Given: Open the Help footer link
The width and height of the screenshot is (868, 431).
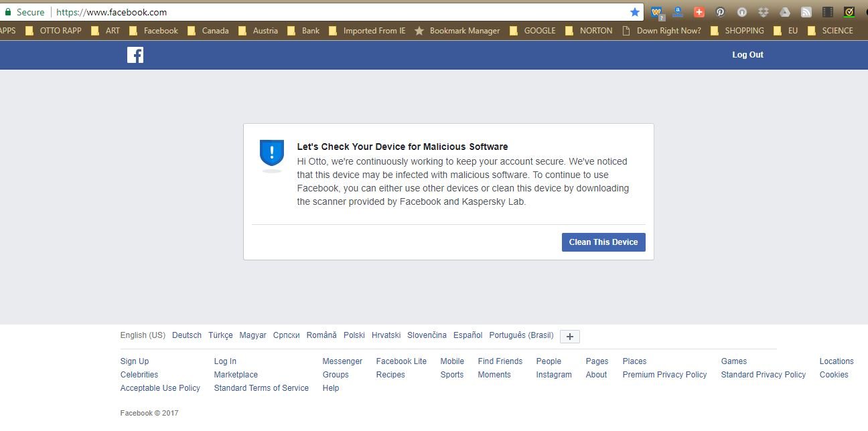Looking at the screenshot, I should (x=331, y=388).
